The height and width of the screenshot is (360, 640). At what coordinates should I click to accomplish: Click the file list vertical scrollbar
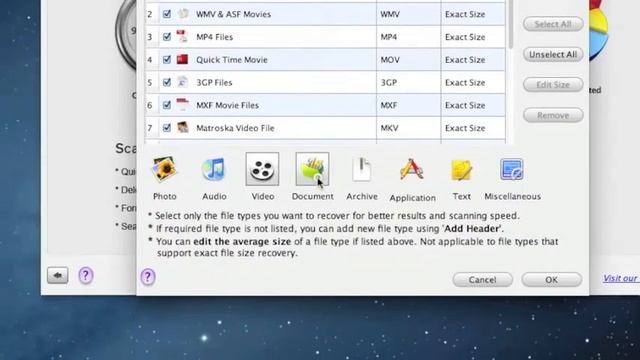point(510,24)
